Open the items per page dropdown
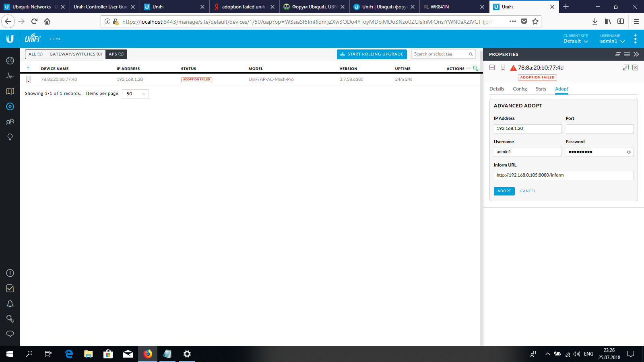The width and height of the screenshot is (644, 362). 135,94
